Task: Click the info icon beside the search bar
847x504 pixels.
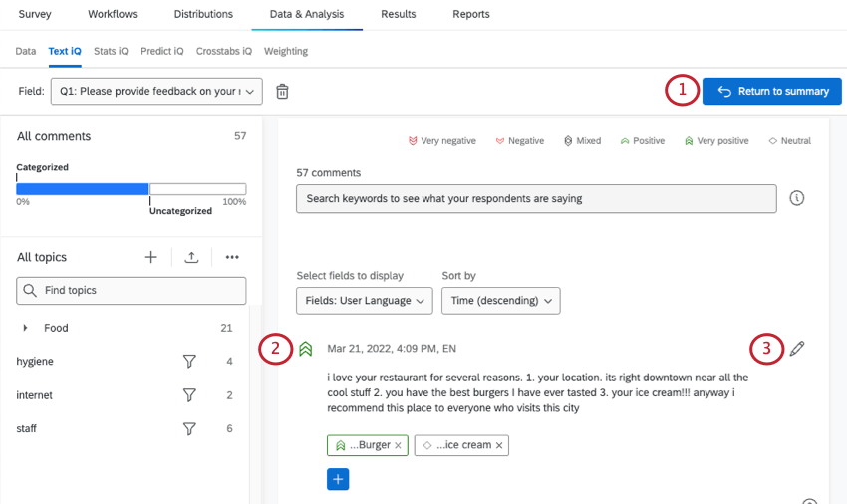Action: [x=796, y=198]
